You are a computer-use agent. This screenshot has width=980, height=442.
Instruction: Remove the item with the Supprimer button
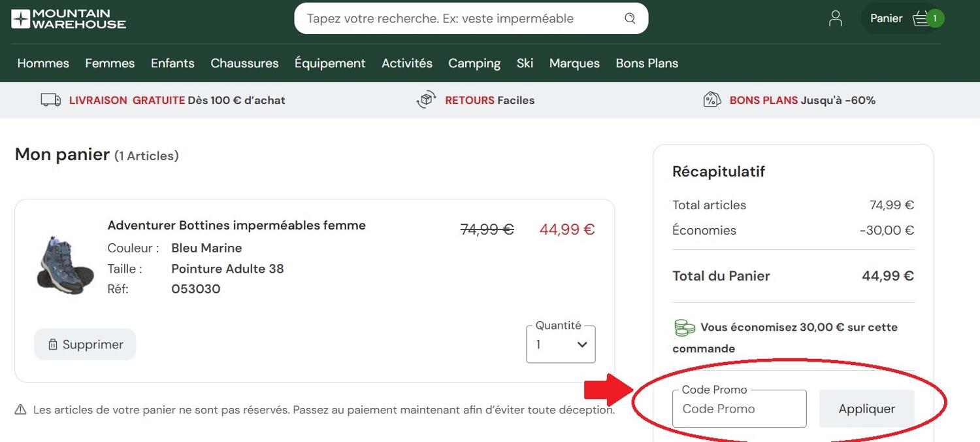85,345
